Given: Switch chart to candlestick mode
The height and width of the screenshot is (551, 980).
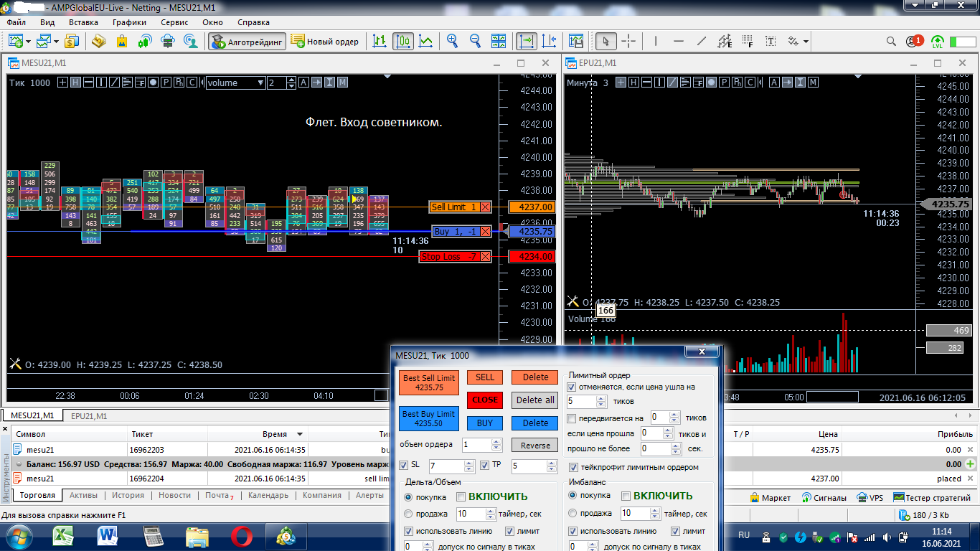Looking at the screenshot, I should point(403,42).
